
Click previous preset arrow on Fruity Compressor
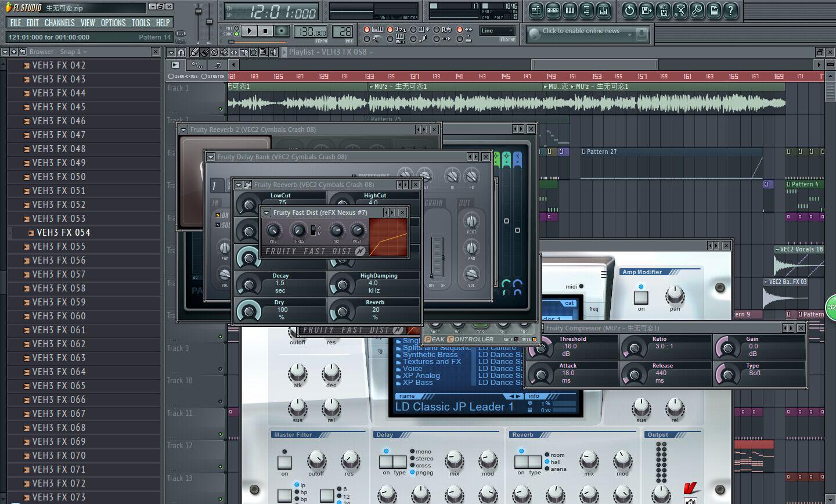point(785,328)
